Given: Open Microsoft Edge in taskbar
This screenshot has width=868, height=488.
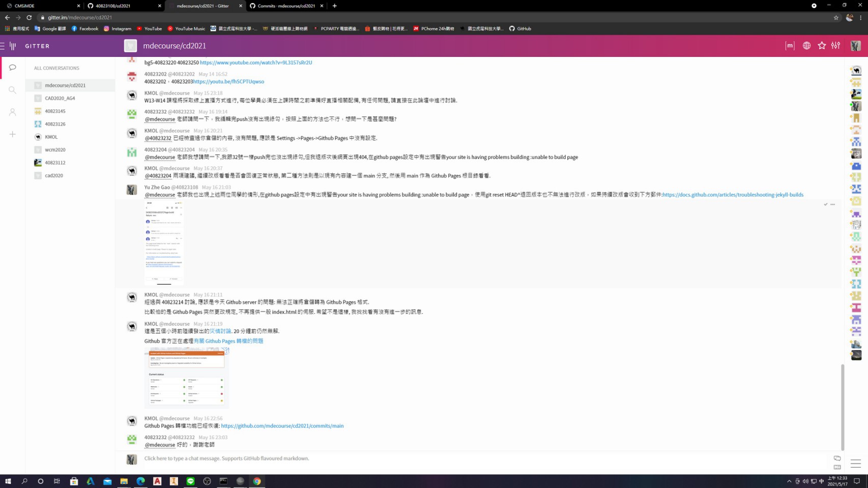Looking at the screenshot, I should pyautogui.click(x=140, y=481).
